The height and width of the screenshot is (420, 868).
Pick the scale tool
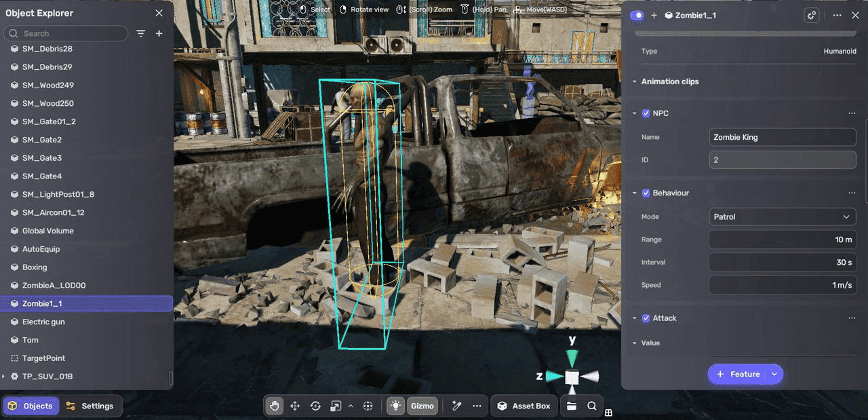click(x=335, y=406)
